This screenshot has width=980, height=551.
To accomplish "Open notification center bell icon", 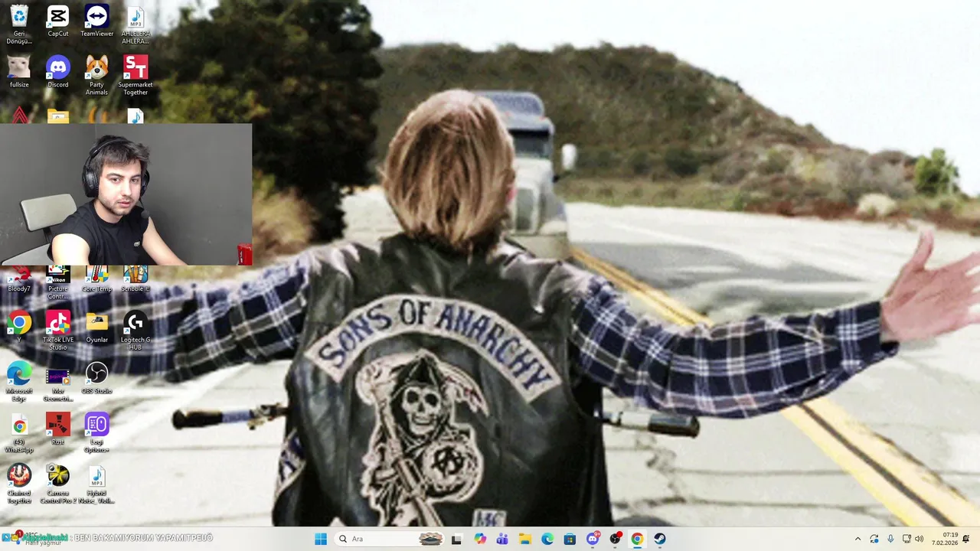I will (966, 539).
